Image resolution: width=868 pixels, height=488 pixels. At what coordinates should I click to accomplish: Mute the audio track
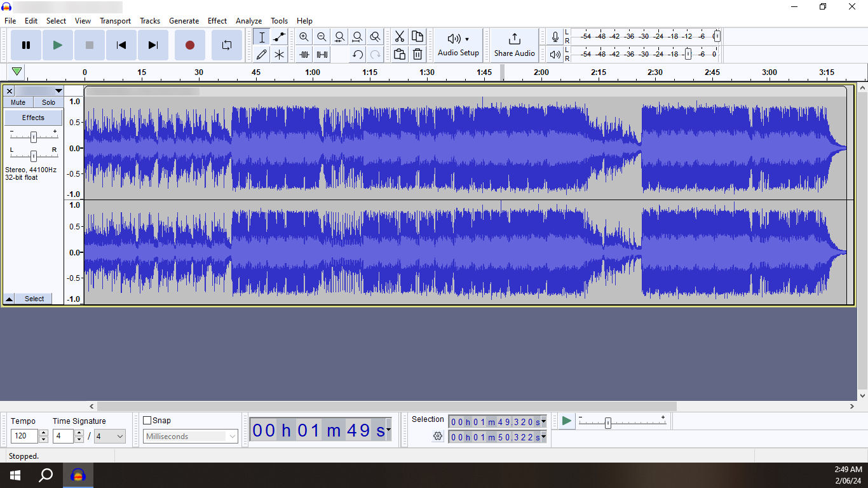(x=18, y=102)
